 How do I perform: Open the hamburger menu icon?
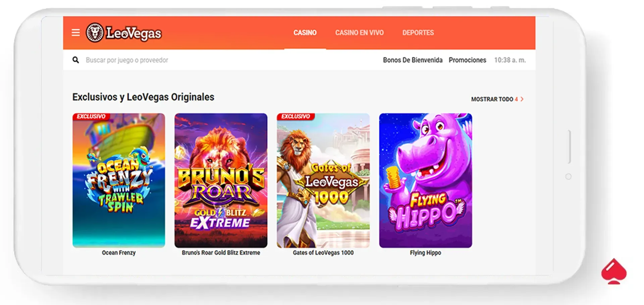point(76,33)
